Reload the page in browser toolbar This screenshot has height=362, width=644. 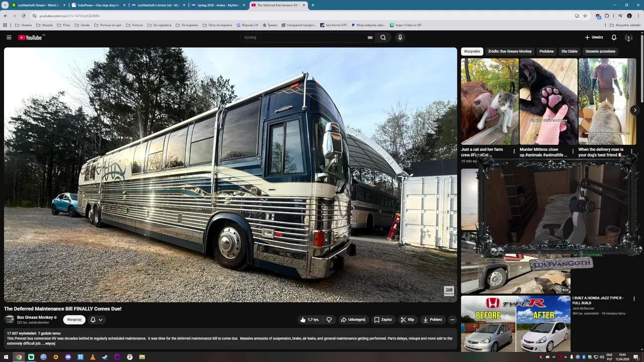point(23,16)
